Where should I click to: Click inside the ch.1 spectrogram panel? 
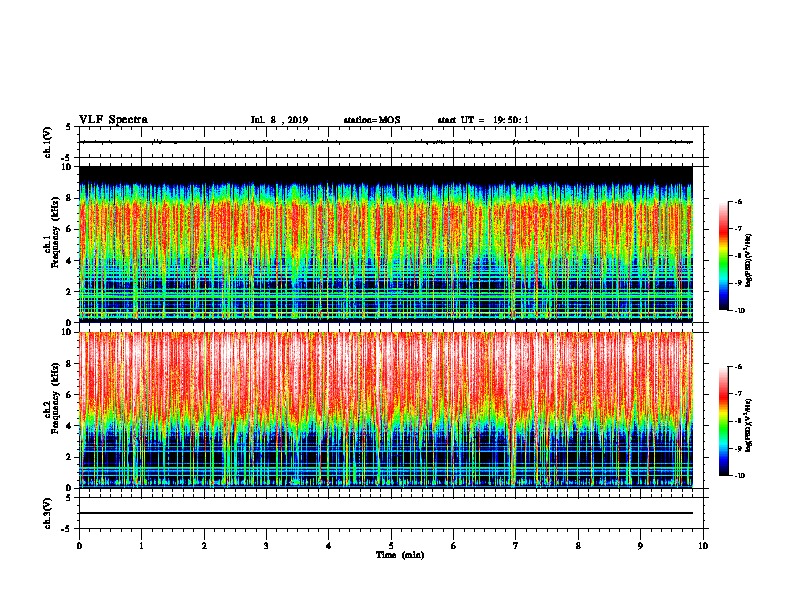tap(386, 244)
